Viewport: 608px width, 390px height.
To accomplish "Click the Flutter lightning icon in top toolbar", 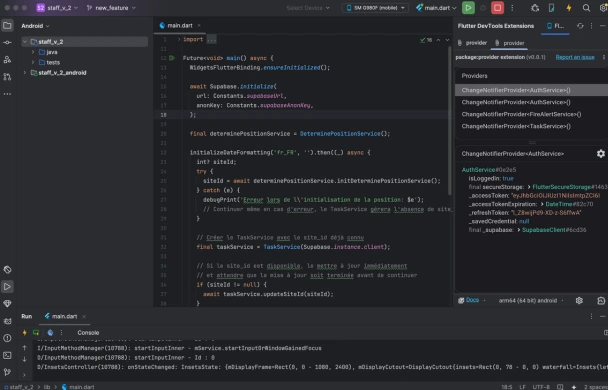I will (x=569, y=8).
